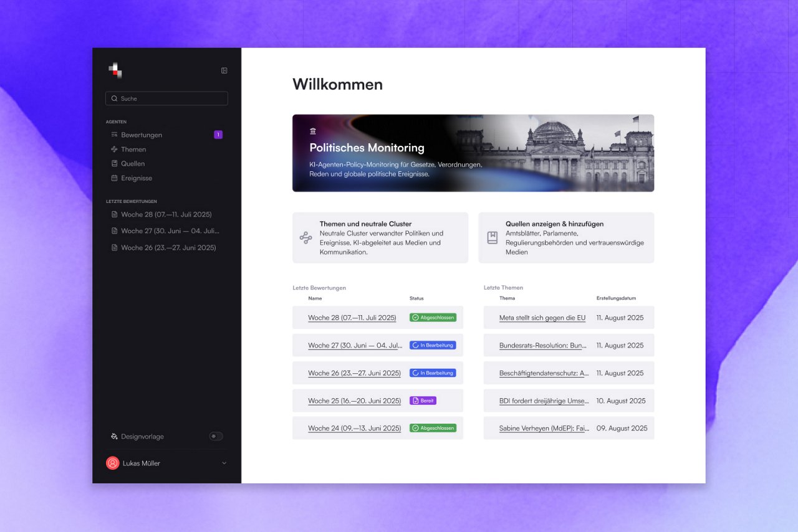Click In Bearbeitung badge for Woche 27
Screen dimensions: 798x532
[x=433, y=345]
